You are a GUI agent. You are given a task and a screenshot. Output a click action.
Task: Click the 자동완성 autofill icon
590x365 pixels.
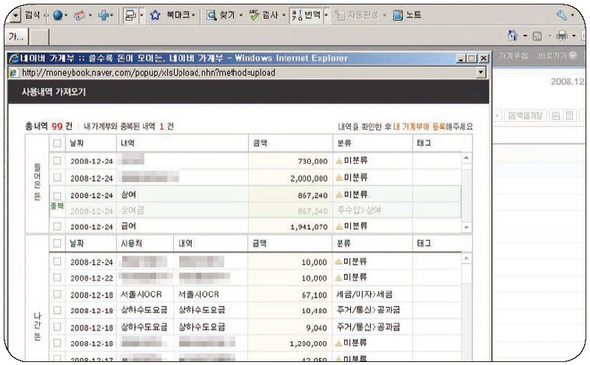pyautogui.click(x=340, y=15)
